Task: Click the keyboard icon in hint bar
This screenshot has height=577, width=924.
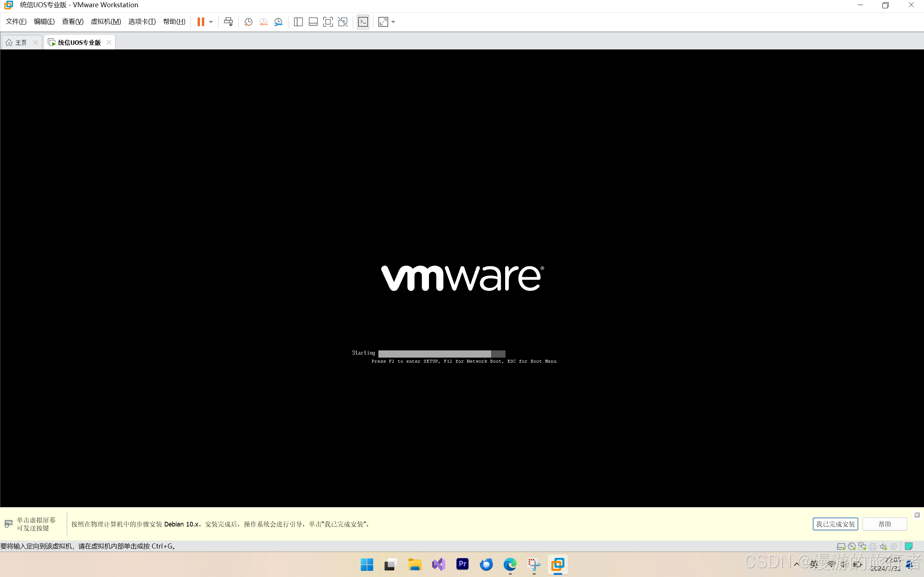Action: pyautogui.click(x=8, y=524)
